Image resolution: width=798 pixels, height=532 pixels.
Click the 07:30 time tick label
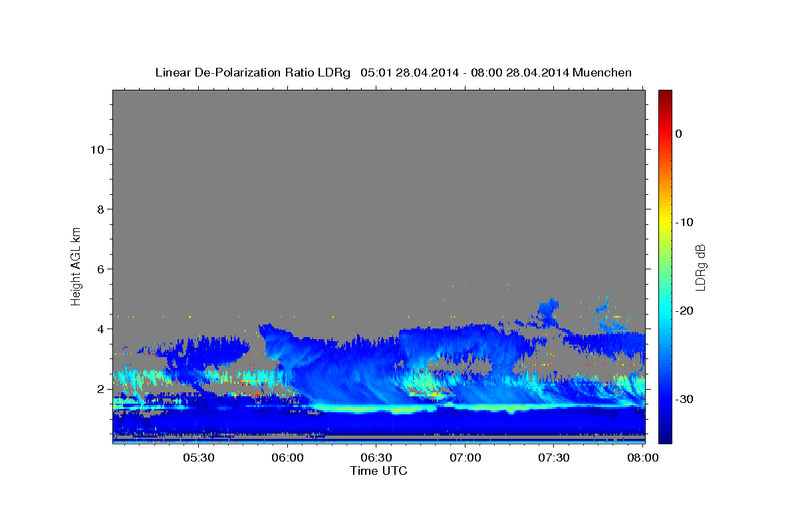click(x=555, y=458)
